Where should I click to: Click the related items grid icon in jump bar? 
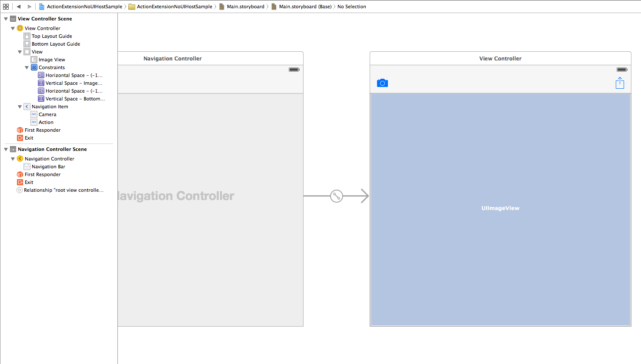(x=6, y=7)
